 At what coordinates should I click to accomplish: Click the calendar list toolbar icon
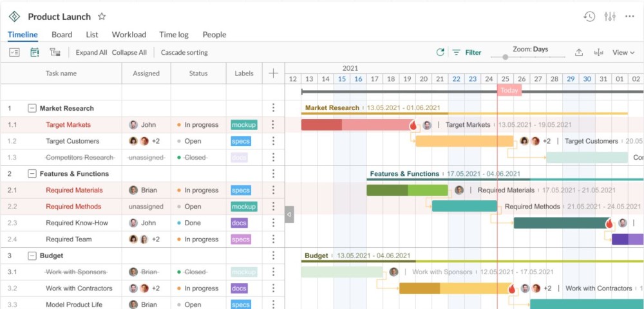point(35,52)
